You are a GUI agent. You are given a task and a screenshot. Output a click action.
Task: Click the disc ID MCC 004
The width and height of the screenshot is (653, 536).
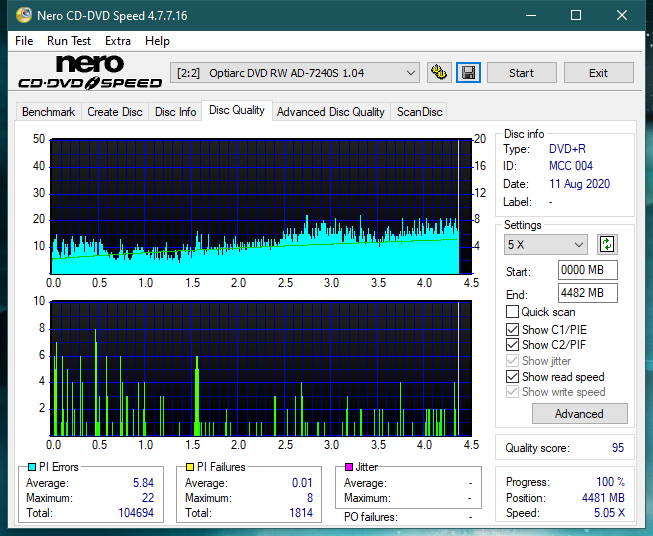[x=571, y=166]
